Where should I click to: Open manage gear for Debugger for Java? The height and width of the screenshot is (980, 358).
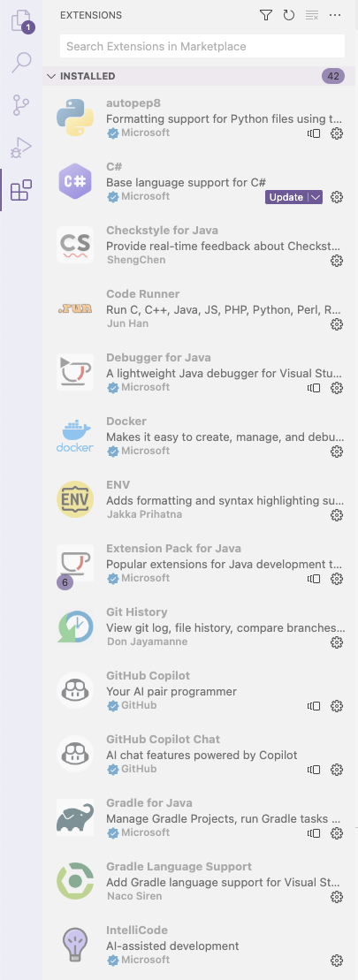pos(337,388)
